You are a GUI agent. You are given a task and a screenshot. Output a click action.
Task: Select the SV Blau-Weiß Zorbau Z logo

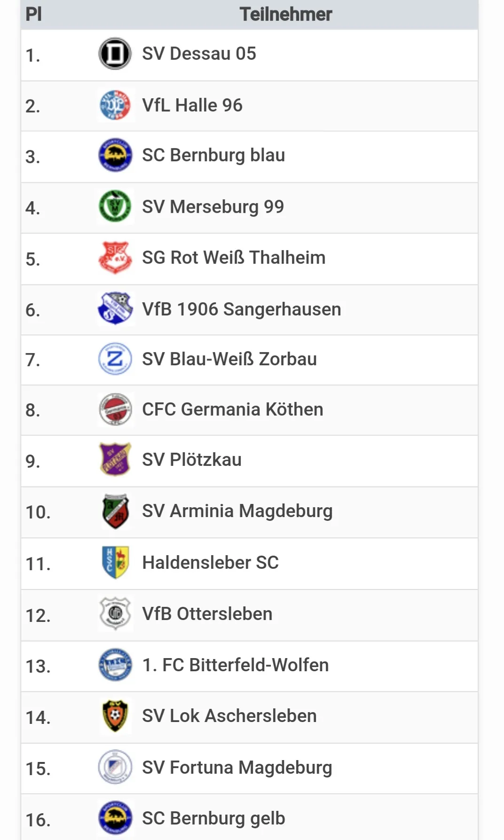click(x=115, y=359)
